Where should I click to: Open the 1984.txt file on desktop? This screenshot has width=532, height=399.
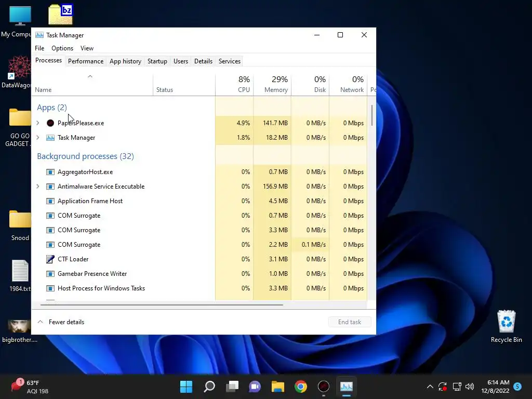(20, 271)
